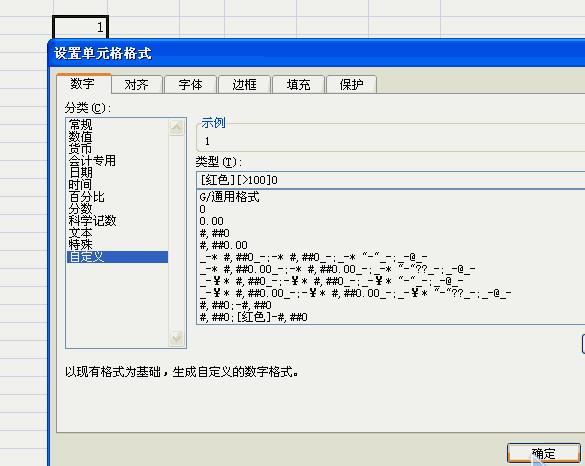
Task: Switch to the 对齐 tab
Action: pos(137,85)
